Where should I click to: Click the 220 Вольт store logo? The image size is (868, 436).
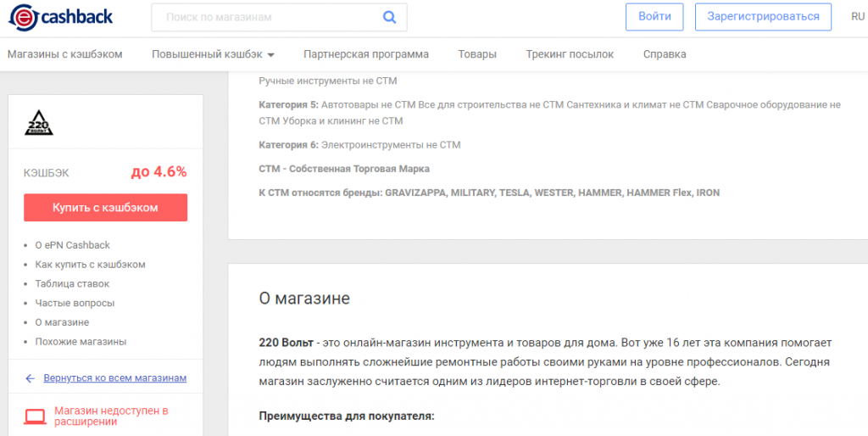(39, 125)
